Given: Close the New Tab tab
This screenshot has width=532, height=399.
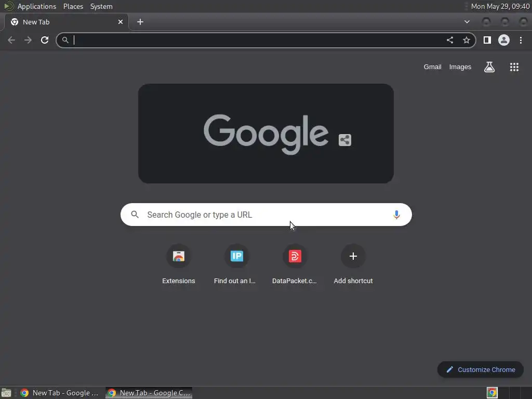Looking at the screenshot, I should 121,22.
